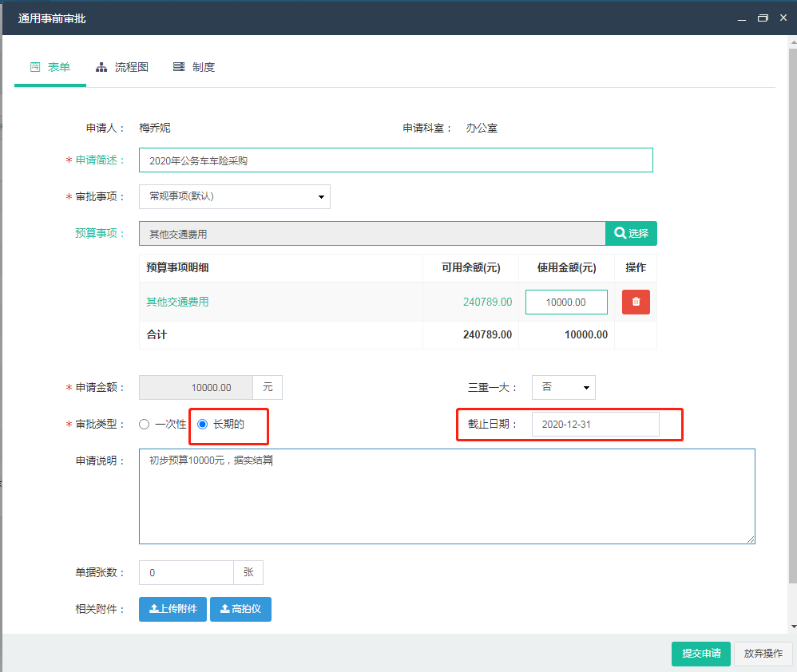The image size is (797, 672).
Task: Click the 使用金额(元) column header
Action: coord(567,267)
